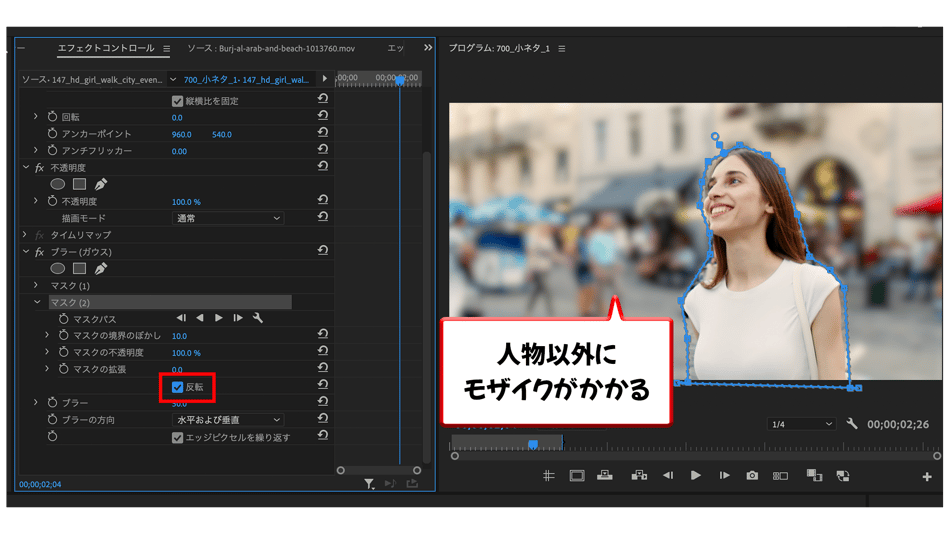Switch to the エフェクトコントロール tab

(106, 48)
